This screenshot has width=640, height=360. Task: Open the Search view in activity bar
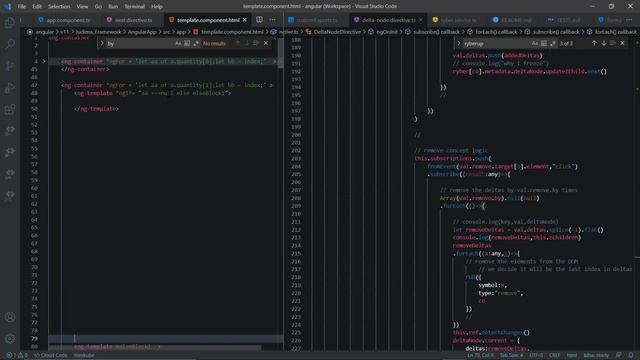pos(10,44)
